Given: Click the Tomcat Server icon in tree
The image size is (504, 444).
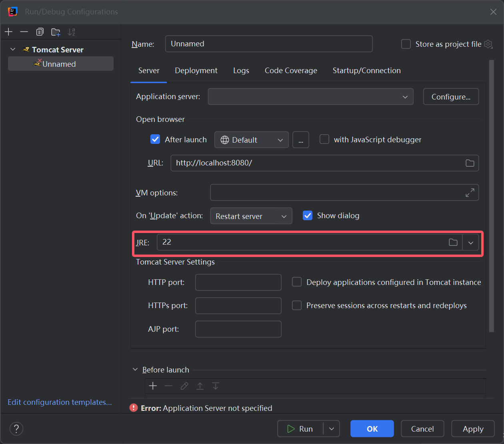Looking at the screenshot, I should point(26,50).
